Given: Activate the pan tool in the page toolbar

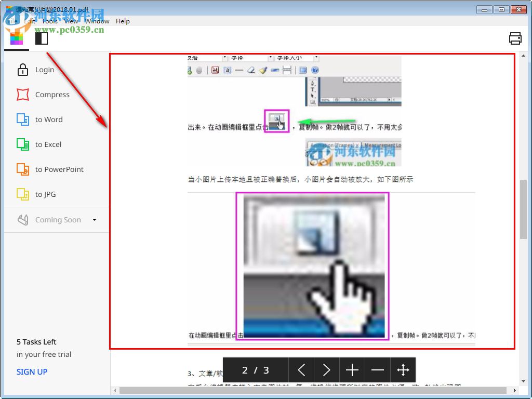Looking at the screenshot, I should click(403, 370).
